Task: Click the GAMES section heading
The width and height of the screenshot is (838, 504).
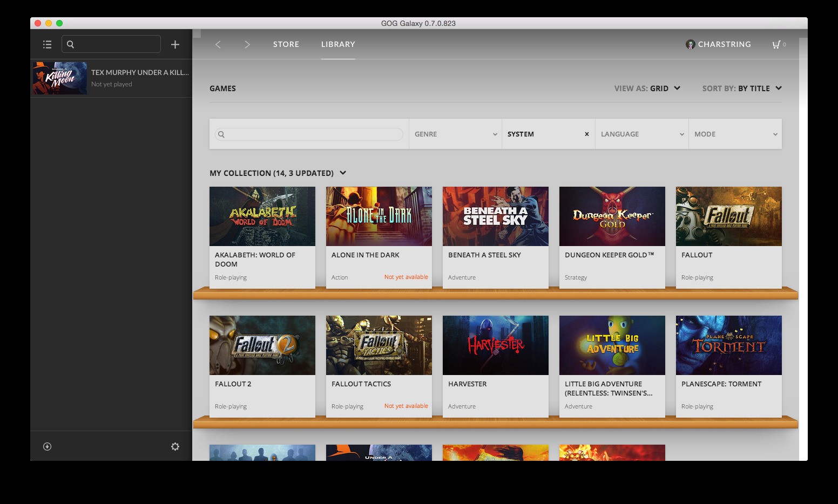Action: point(222,88)
